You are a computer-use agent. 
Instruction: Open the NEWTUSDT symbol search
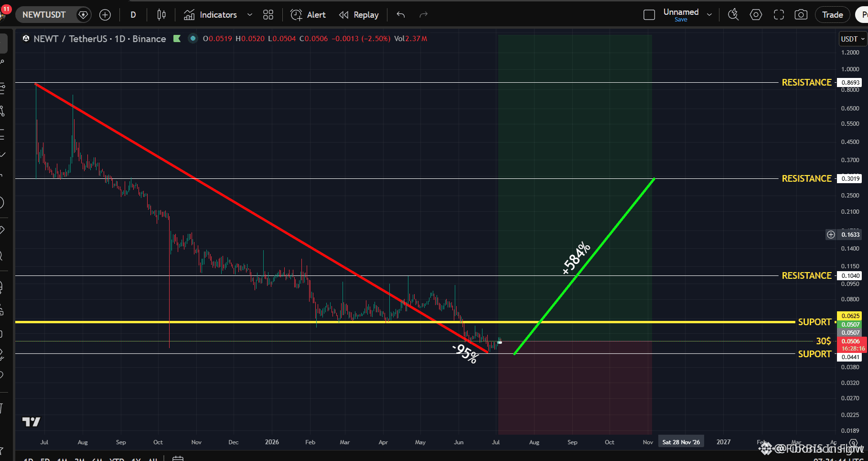[x=44, y=15]
